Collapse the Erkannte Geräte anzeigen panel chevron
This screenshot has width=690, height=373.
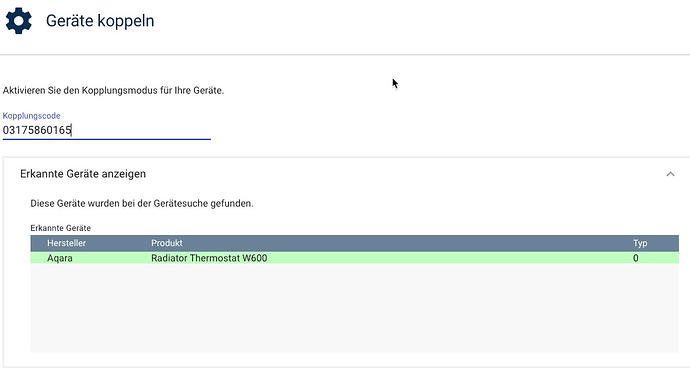670,174
